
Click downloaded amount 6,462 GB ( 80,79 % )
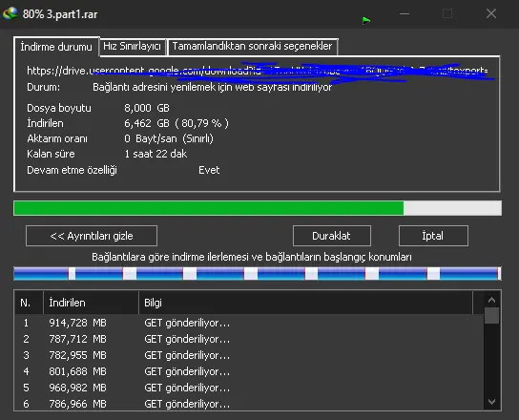tap(176, 123)
